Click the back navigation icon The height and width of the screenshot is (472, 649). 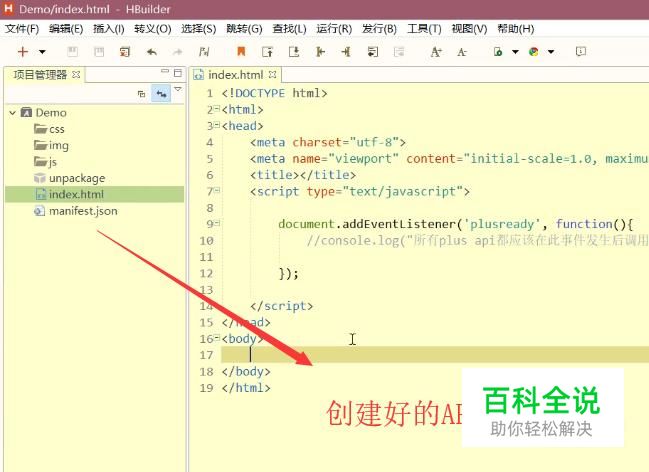[x=320, y=52]
